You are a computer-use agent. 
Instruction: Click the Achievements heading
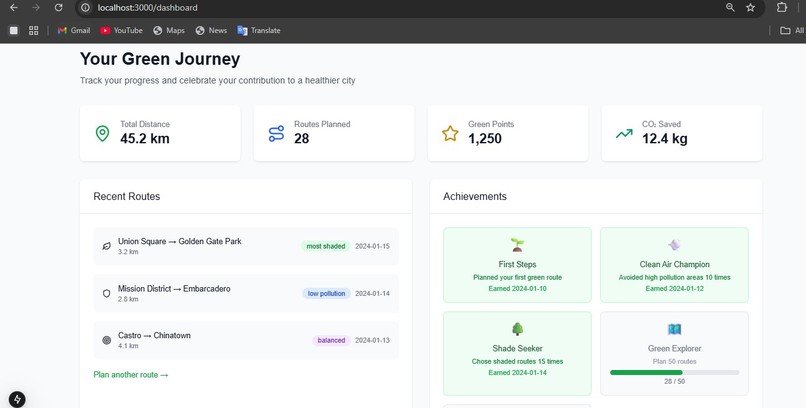tap(475, 196)
